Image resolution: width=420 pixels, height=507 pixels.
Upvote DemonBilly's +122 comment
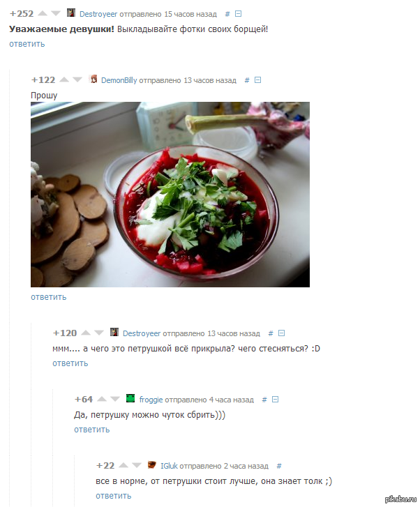pyautogui.click(x=64, y=80)
